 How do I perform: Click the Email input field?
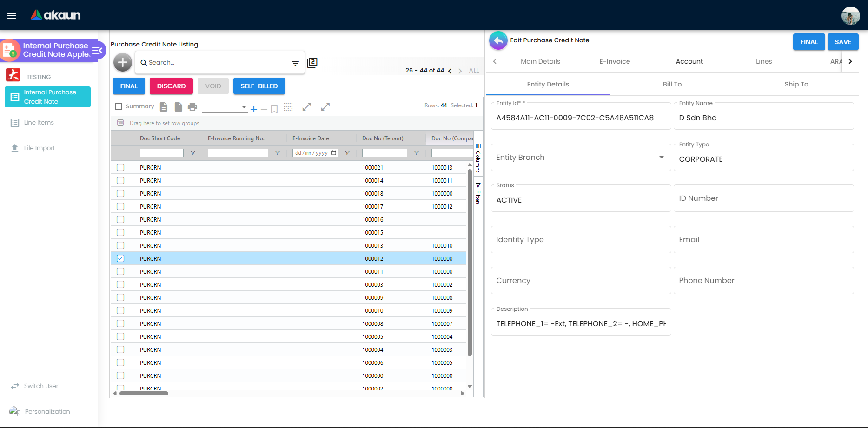[763, 239]
